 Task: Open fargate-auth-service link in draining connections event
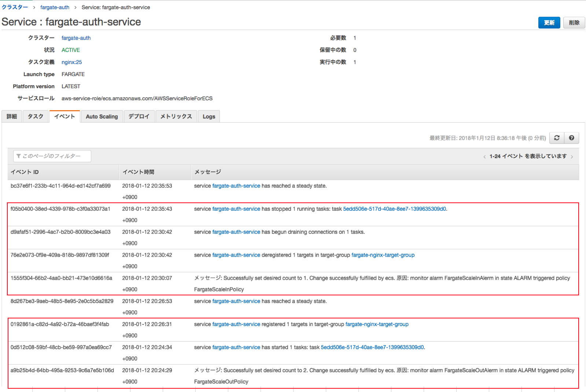click(x=236, y=232)
